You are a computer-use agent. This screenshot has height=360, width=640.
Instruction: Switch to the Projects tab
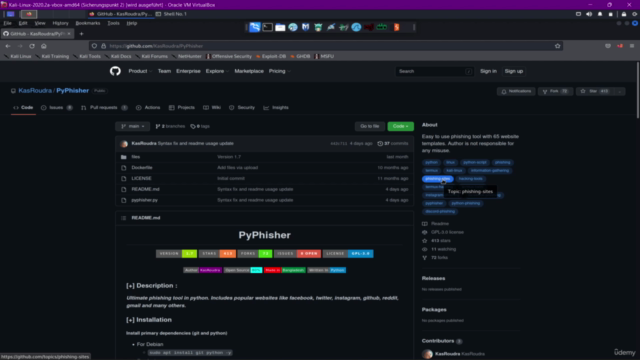coord(182,108)
